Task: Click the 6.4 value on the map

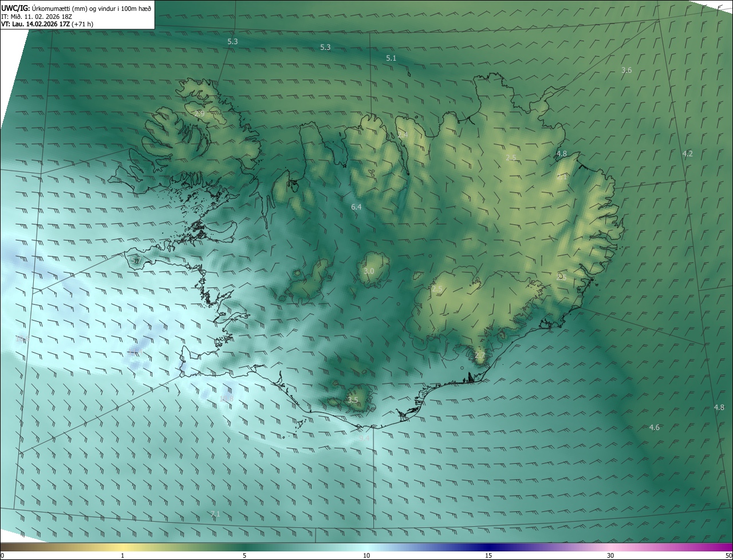Action: pyautogui.click(x=356, y=207)
